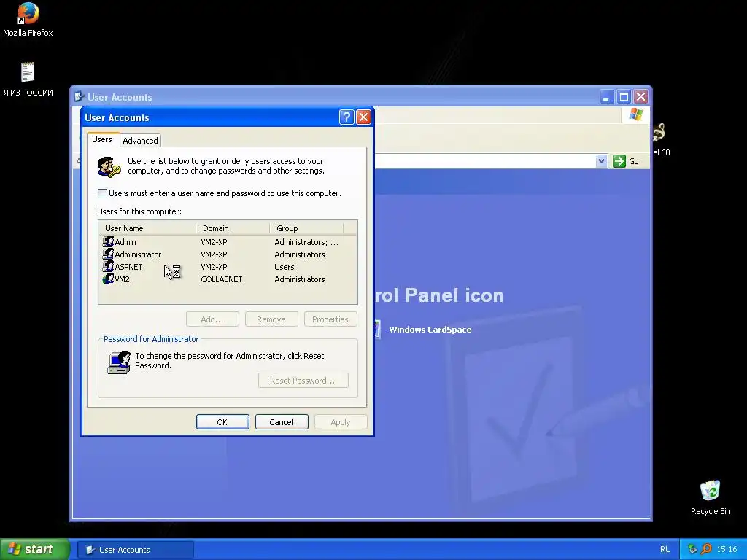Click the 15:16 taskbar clock
747x560 pixels.
click(x=727, y=549)
